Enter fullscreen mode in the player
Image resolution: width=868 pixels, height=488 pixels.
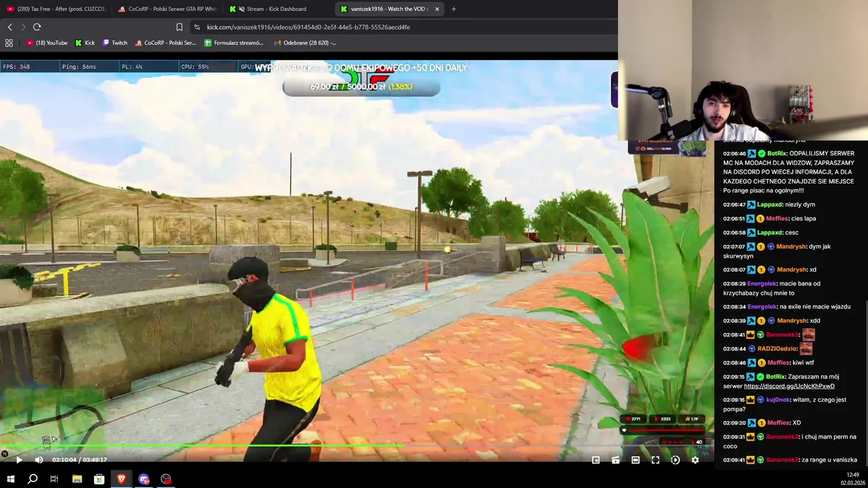point(655,460)
